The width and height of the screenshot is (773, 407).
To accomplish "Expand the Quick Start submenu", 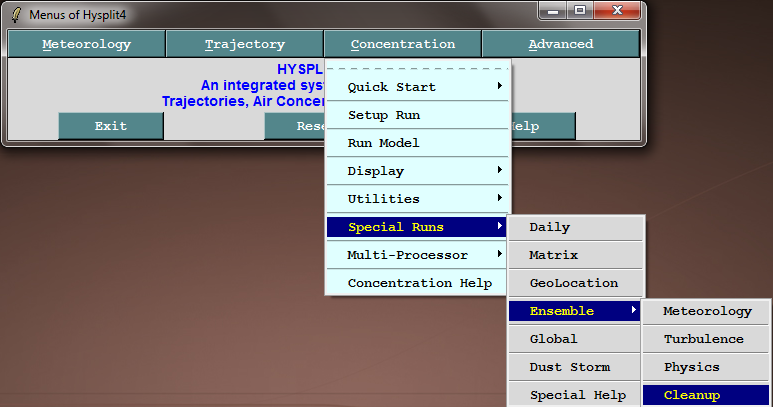I will [417, 87].
